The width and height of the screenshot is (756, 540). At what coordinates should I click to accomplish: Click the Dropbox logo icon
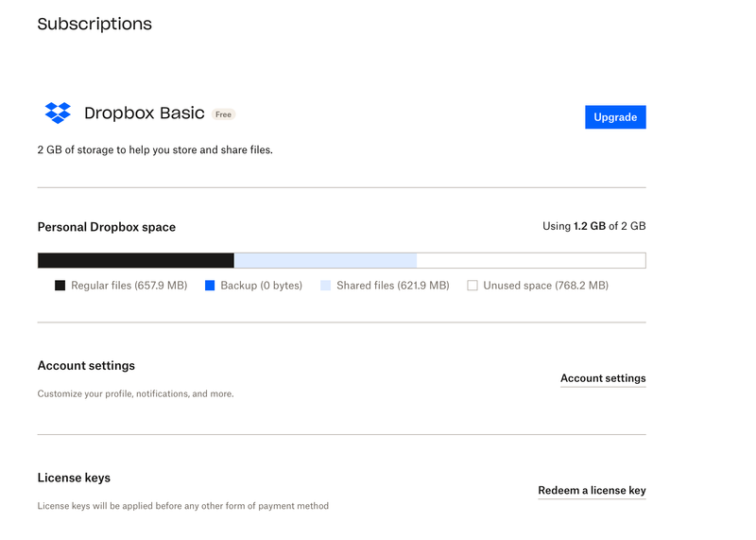click(x=58, y=113)
